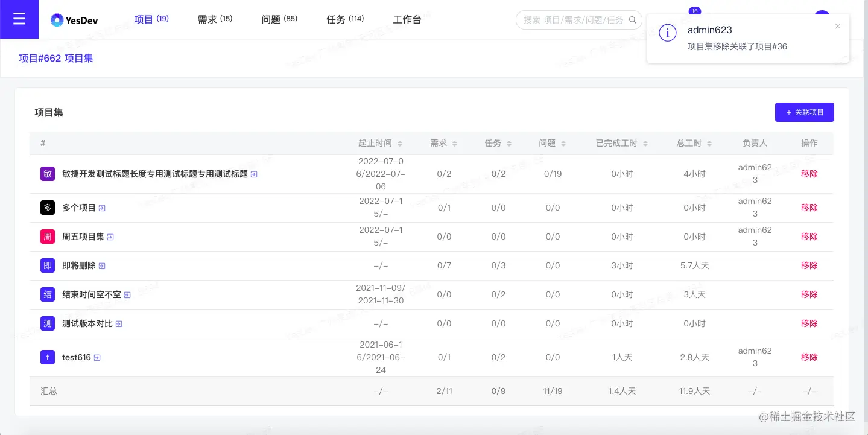Remove 多个项目 from the set
Screen dimensions: 868x435
[x=809, y=208]
